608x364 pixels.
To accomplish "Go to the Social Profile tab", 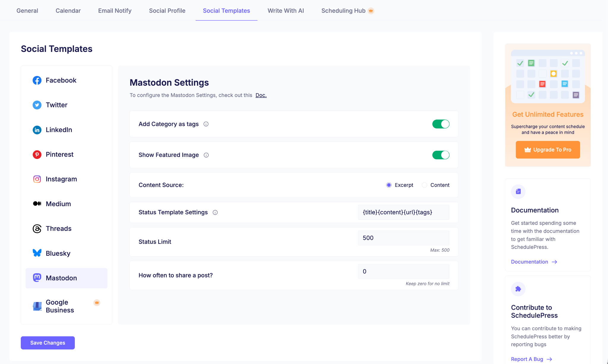I will [167, 11].
